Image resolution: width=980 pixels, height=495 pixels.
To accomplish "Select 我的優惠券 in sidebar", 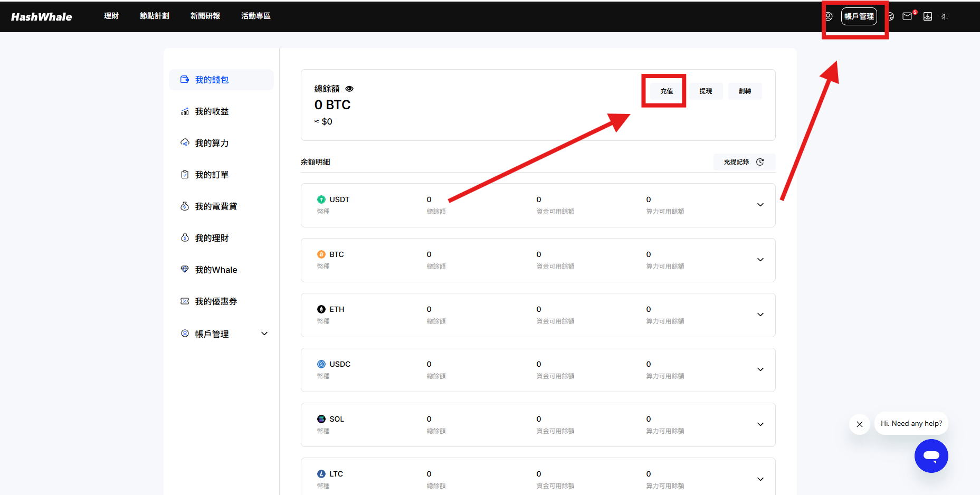I will tap(221, 301).
